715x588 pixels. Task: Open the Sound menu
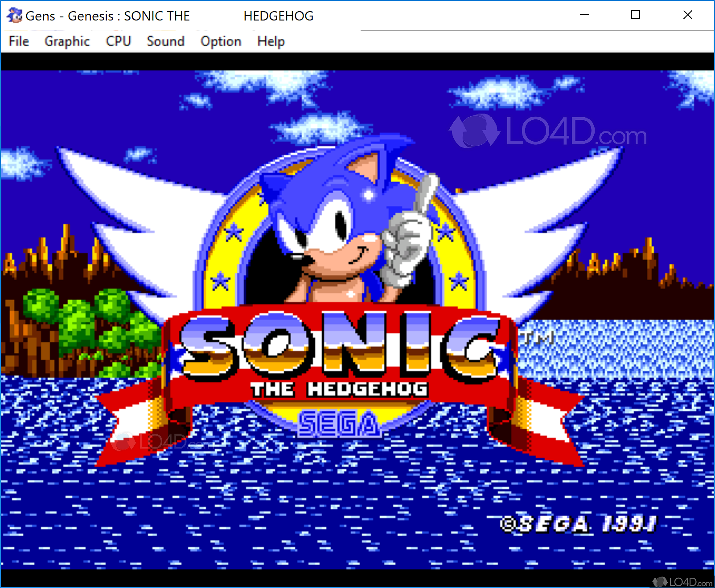[x=165, y=41]
